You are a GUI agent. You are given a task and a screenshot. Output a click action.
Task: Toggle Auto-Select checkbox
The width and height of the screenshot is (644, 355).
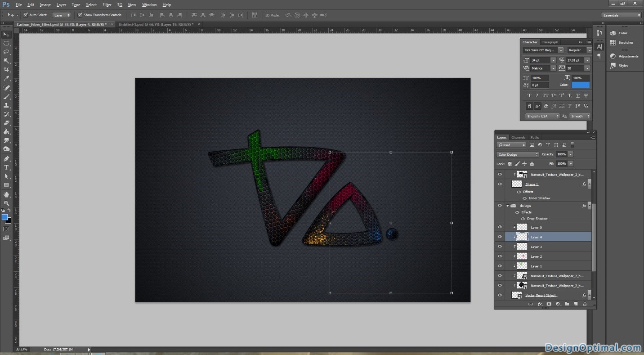point(26,15)
